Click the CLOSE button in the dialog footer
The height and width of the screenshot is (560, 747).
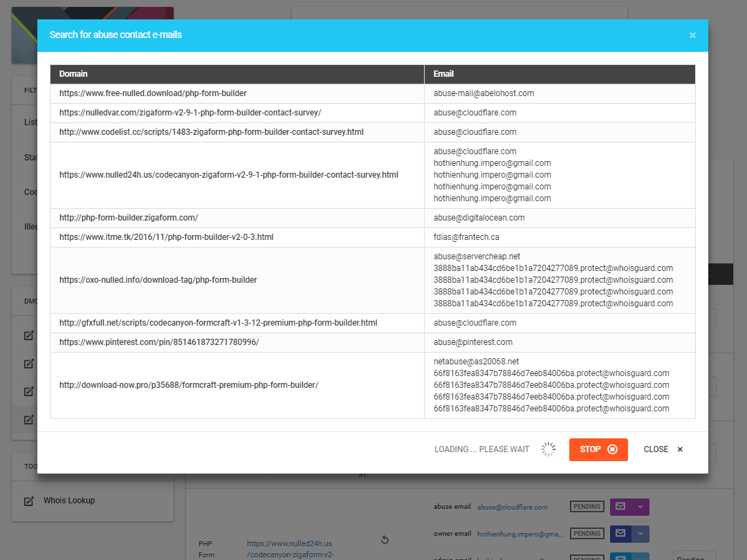point(663,449)
